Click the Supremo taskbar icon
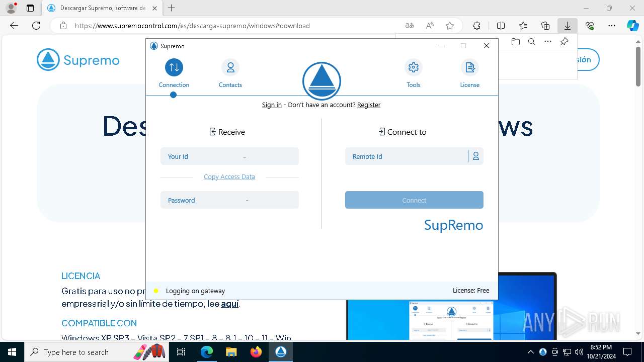This screenshot has height=362, width=644. pos(280,352)
